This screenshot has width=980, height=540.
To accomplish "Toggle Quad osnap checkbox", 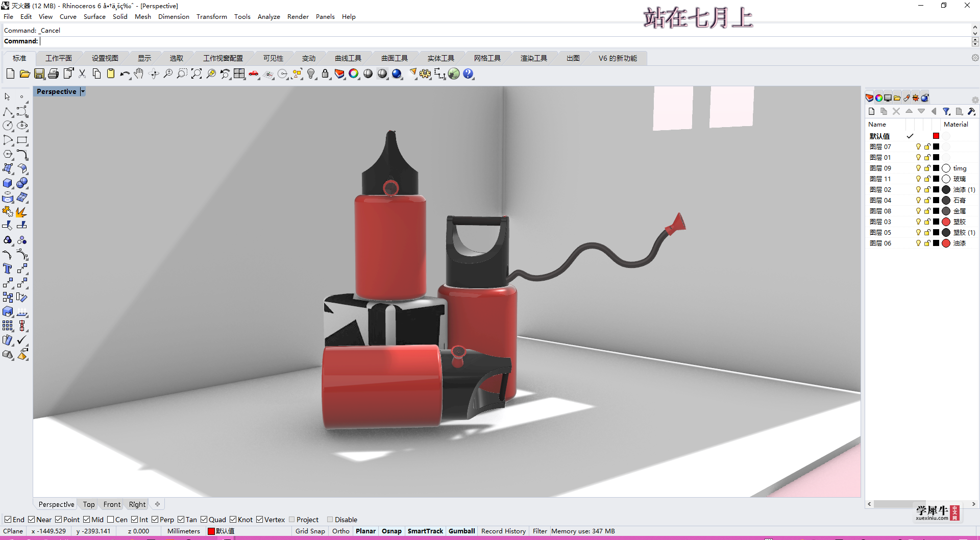I will click(x=204, y=520).
